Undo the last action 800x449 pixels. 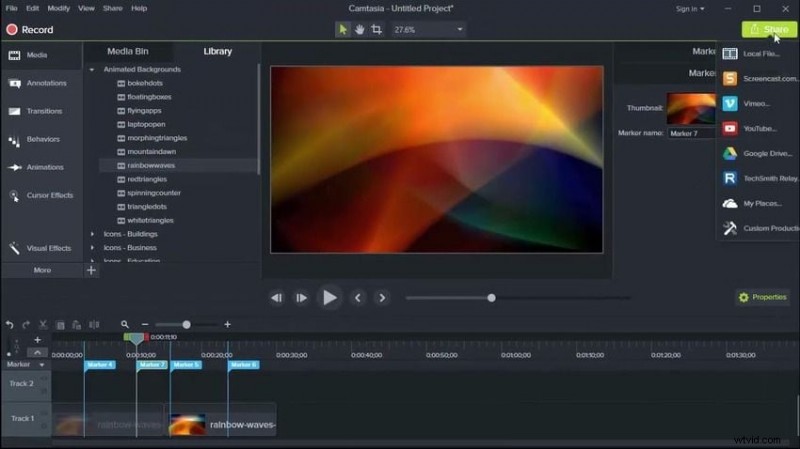(9, 325)
